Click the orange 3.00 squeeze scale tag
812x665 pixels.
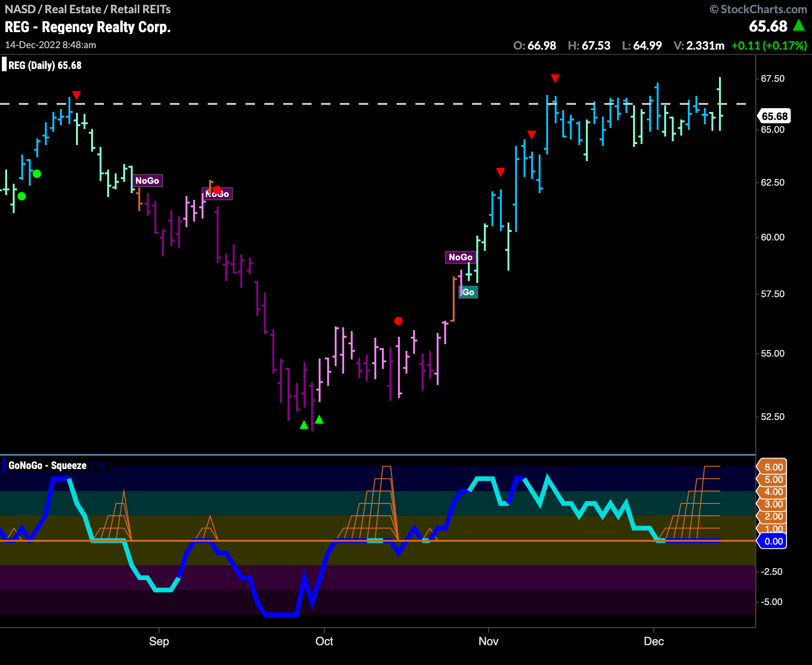[x=772, y=504]
